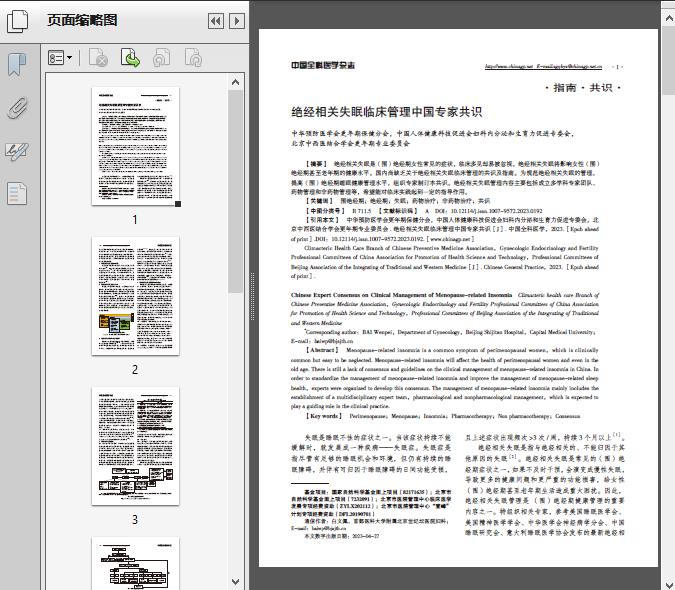Open the attachments paperclip panel
Image resolution: width=675 pixels, height=590 pixels.
pos(17,108)
